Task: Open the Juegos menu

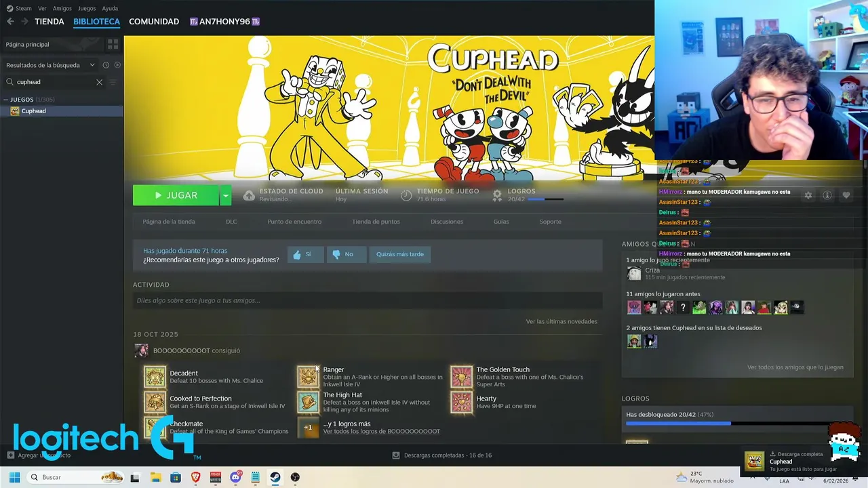Action: [87, 8]
